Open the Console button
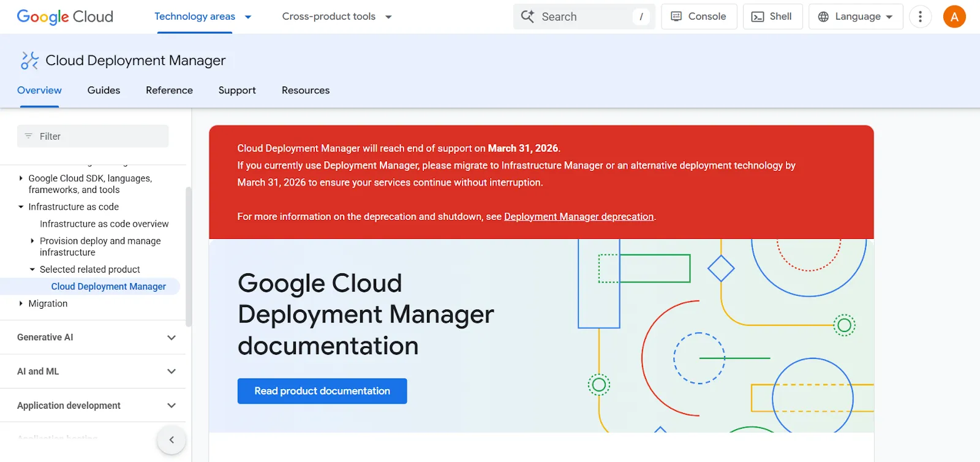This screenshot has height=462, width=980. [699, 17]
